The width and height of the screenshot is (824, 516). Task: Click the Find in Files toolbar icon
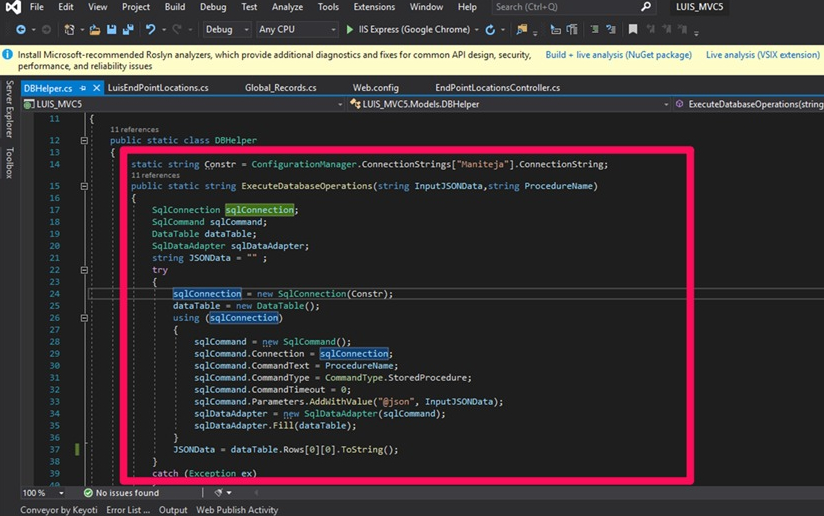pos(521,29)
